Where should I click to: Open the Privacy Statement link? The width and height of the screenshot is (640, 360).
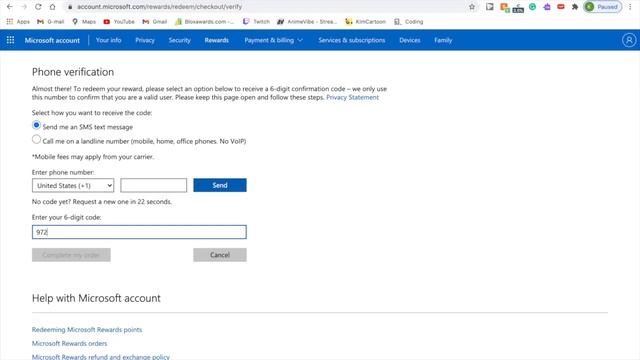point(353,98)
